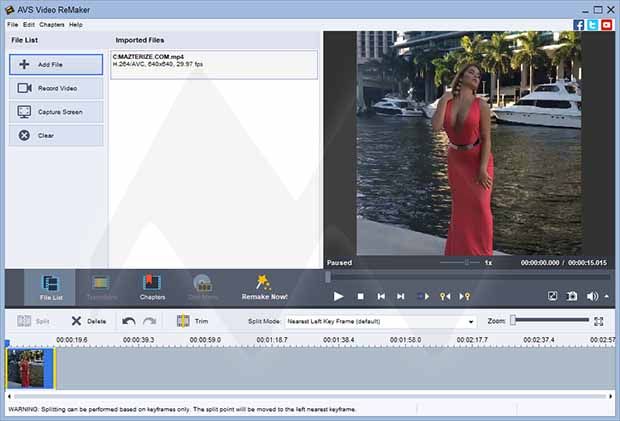The width and height of the screenshot is (620, 421).
Task: Switch to the Chapters tab
Action: point(152,288)
